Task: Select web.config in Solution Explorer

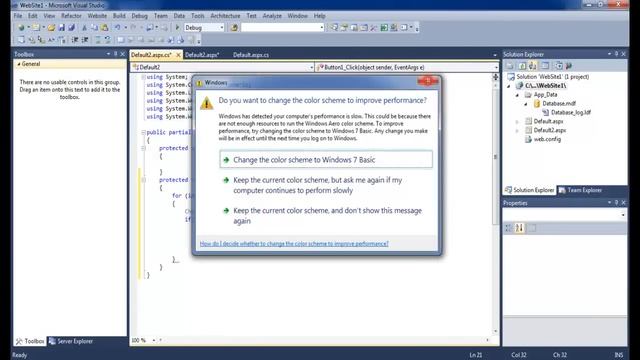Action: (x=547, y=140)
